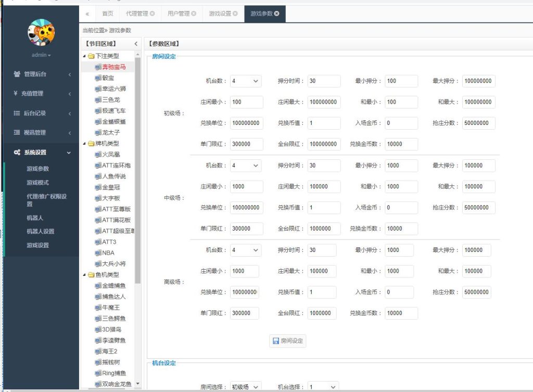This screenshot has height=392, width=533.
Task: Click the tree scrollbar down arrow
Action: coord(137,384)
